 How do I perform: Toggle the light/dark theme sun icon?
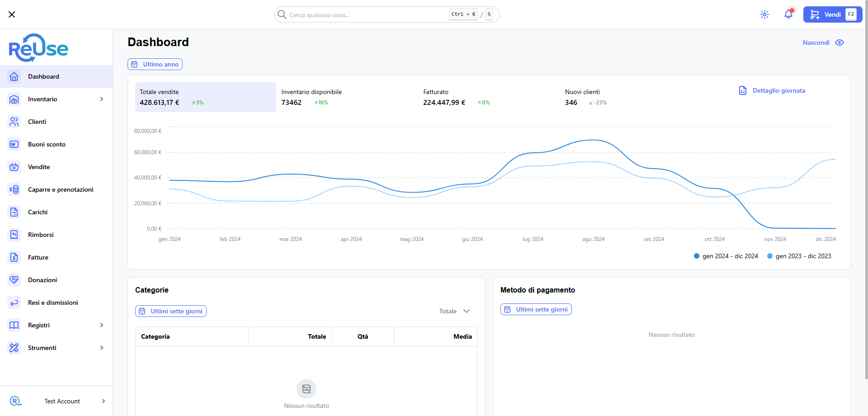(x=764, y=14)
